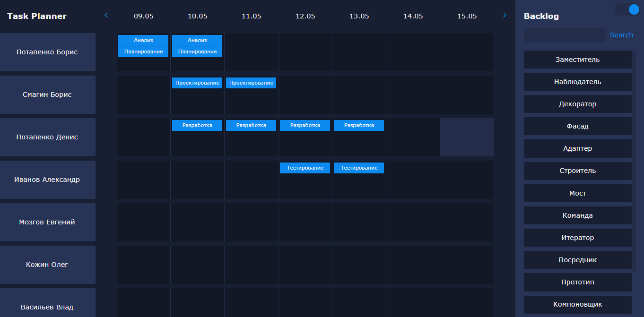Screen dimensions: 644x317
Task: Select backlog item Заместитель
Action: [578, 60]
